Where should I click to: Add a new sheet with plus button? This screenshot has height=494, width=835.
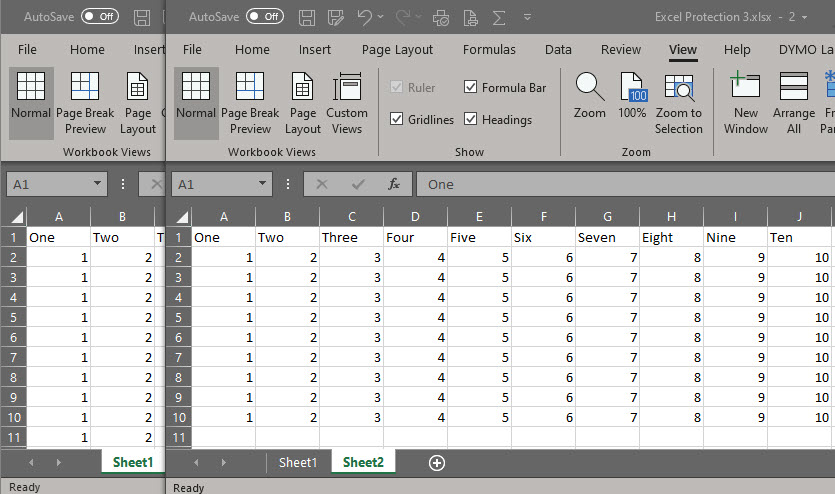coord(437,463)
